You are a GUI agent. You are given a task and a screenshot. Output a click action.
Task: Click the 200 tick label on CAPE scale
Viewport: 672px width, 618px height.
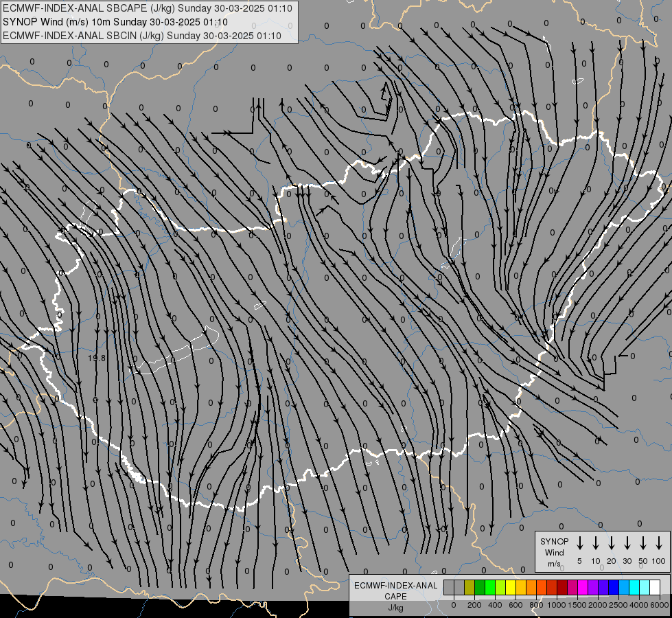click(474, 605)
